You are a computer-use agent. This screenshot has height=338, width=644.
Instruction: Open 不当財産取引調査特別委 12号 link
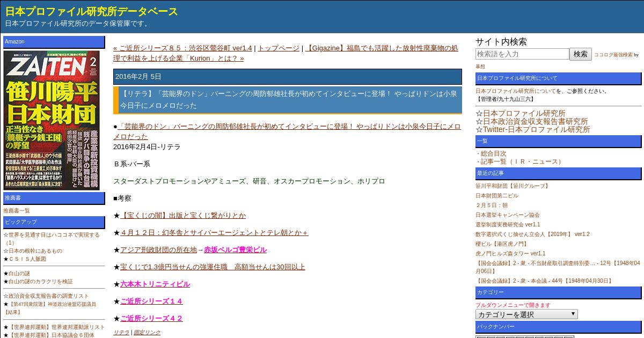pyautogui.click(x=558, y=267)
